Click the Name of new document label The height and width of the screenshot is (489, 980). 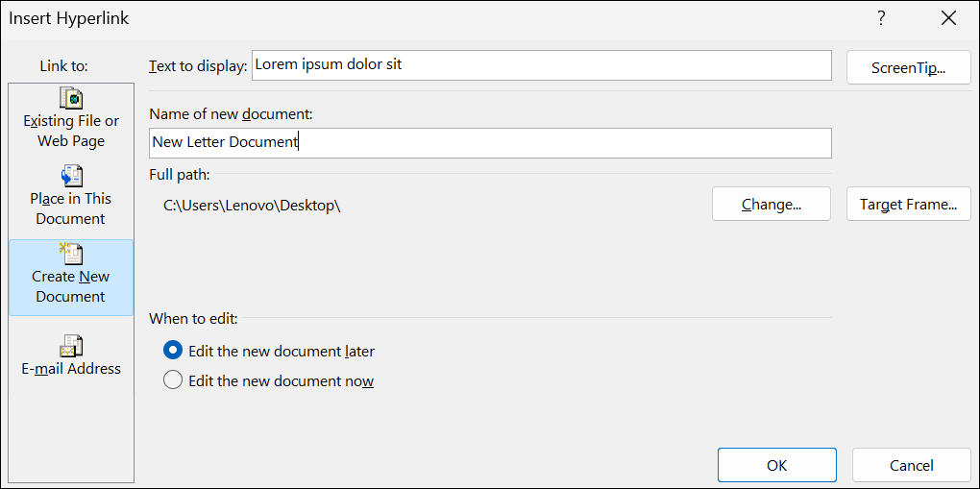tap(232, 114)
